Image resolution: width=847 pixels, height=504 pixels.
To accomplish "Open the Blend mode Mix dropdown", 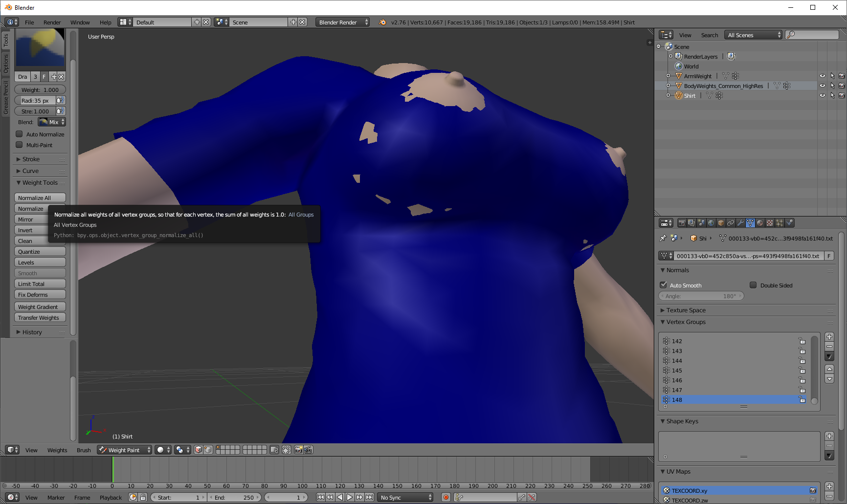I will [x=52, y=122].
